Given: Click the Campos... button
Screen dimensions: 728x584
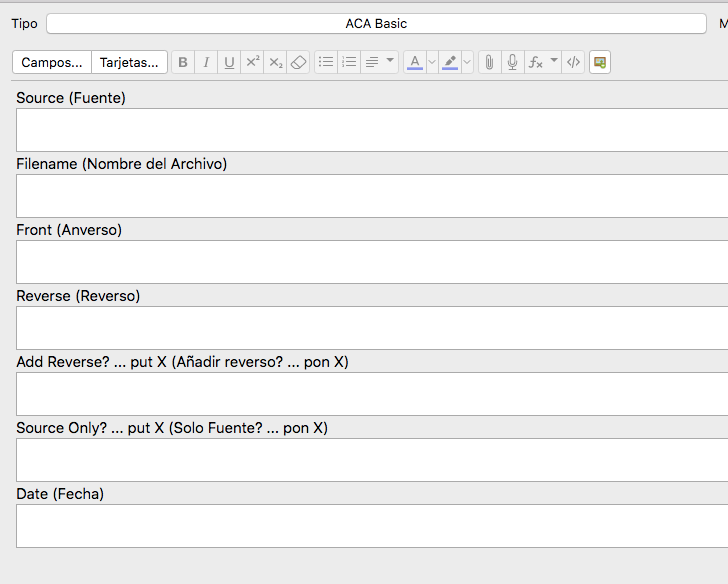Looking at the screenshot, I should coord(52,62).
